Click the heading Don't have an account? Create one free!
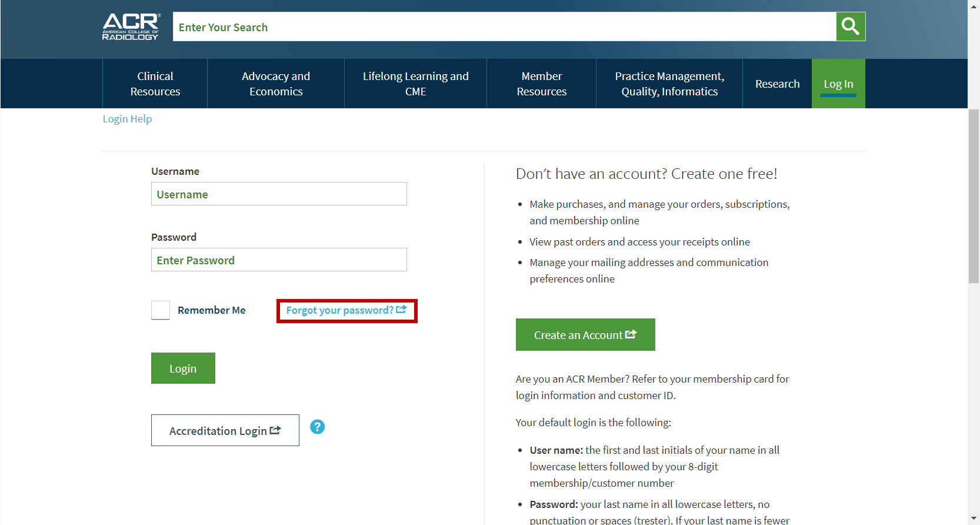Viewport: 980px width, 525px height. [x=646, y=174]
